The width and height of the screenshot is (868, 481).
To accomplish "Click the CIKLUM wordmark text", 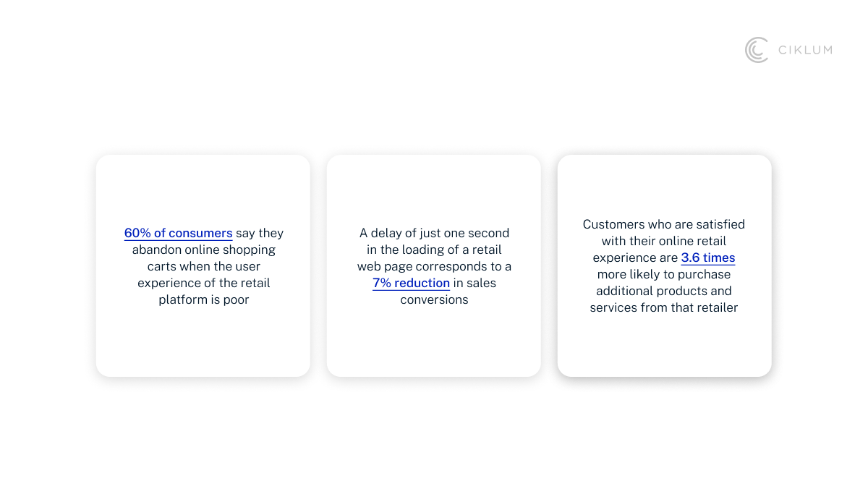I will click(805, 50).
